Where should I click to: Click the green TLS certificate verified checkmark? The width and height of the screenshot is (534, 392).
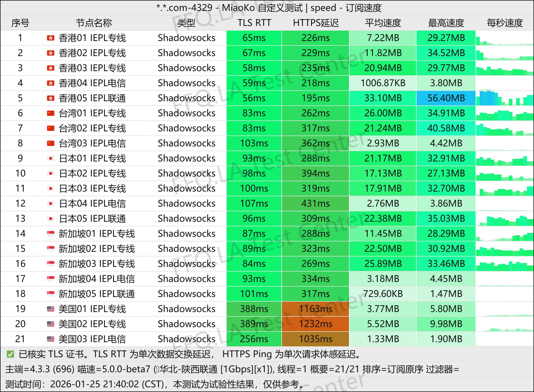[10, 354]
